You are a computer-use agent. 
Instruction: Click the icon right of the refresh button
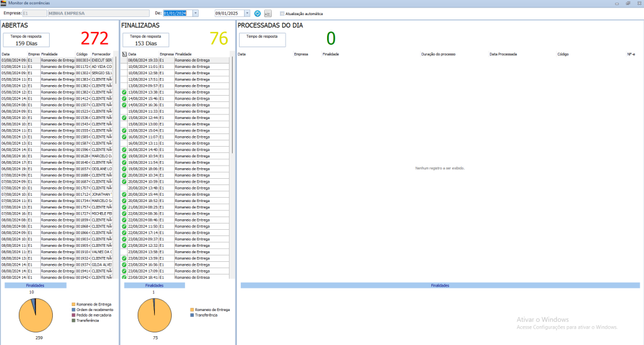click(x=267, y=13)
